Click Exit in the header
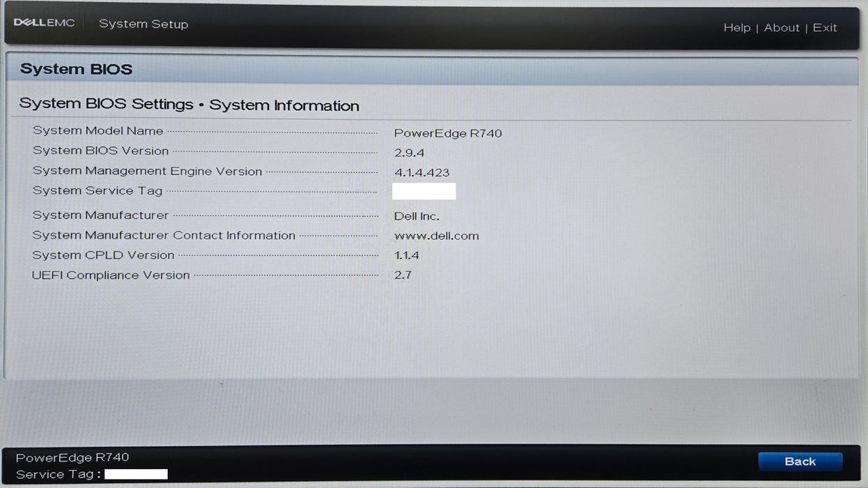This screenshot has height=488, width=868. coord(825,28)
